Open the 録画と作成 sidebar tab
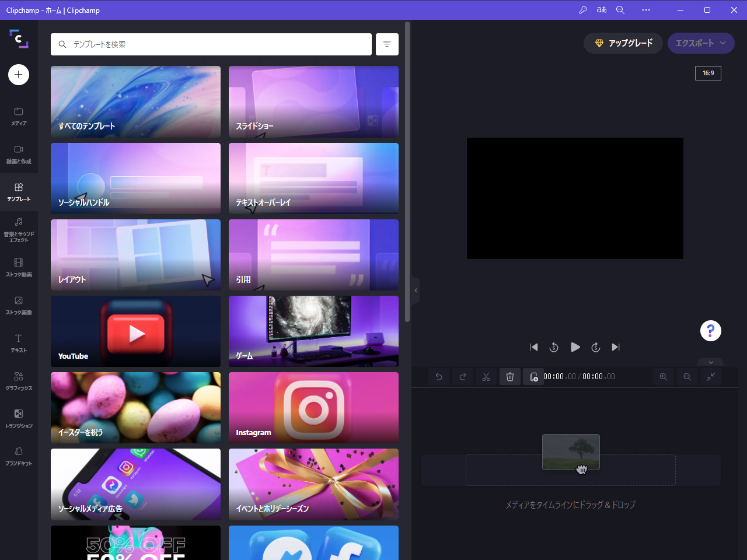The image size is (747, 560). click(x=19, y=154)
